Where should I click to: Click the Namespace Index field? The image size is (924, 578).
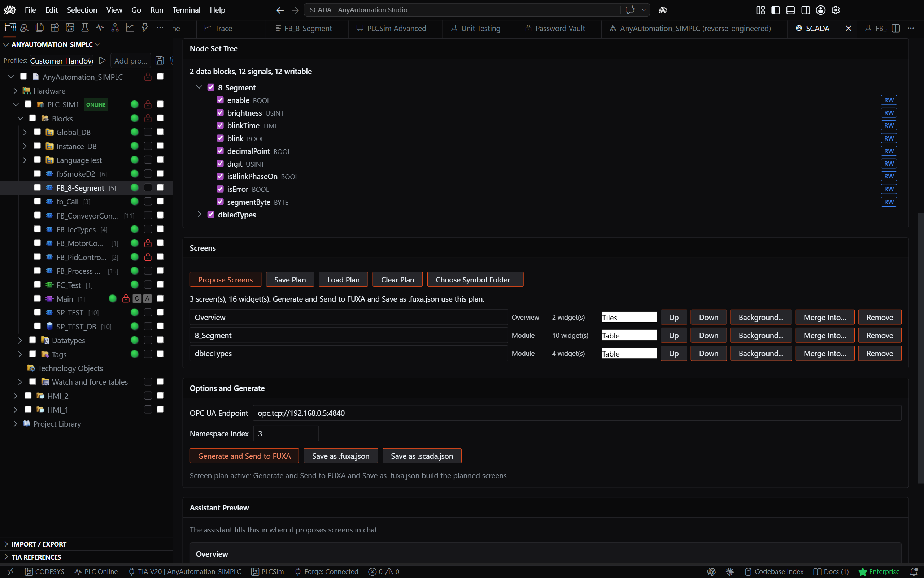coord(286,433)
